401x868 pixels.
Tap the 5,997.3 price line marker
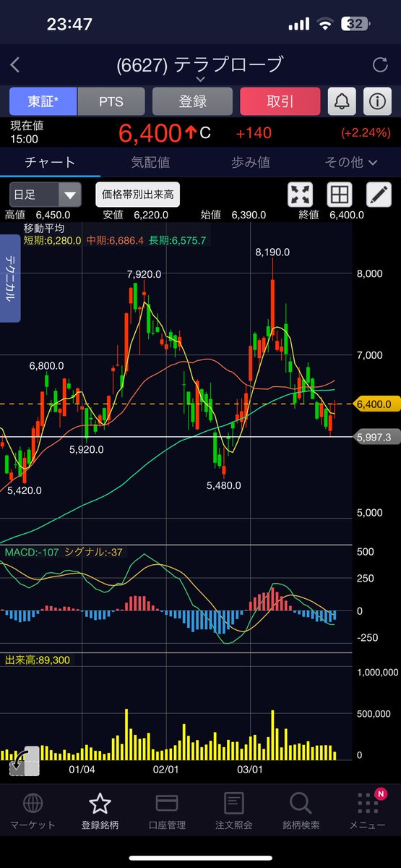376,437
